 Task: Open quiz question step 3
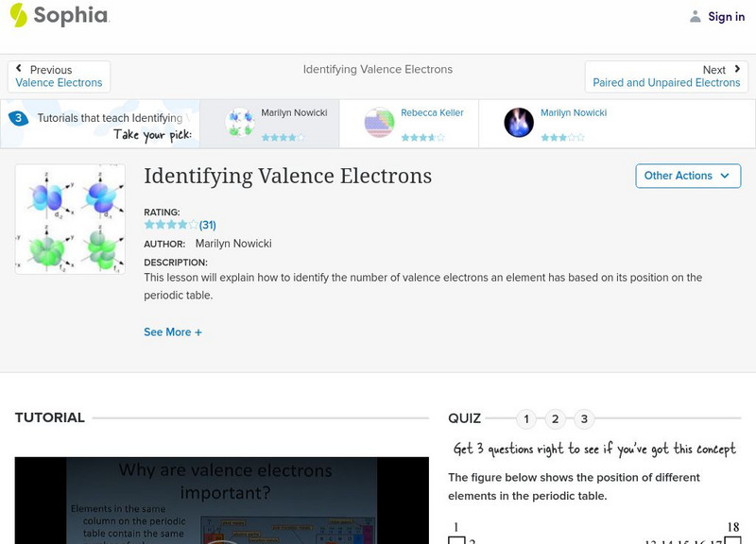click(x=586, y=416)
